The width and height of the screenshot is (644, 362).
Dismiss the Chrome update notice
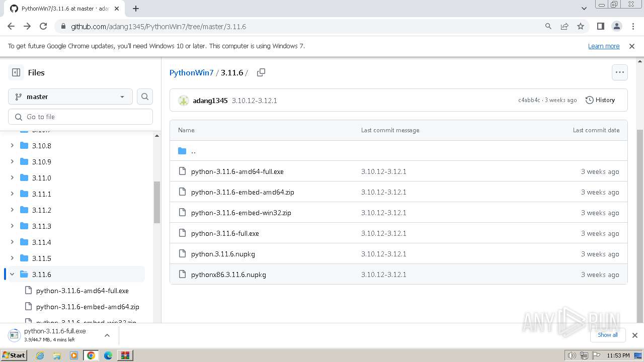632,46
